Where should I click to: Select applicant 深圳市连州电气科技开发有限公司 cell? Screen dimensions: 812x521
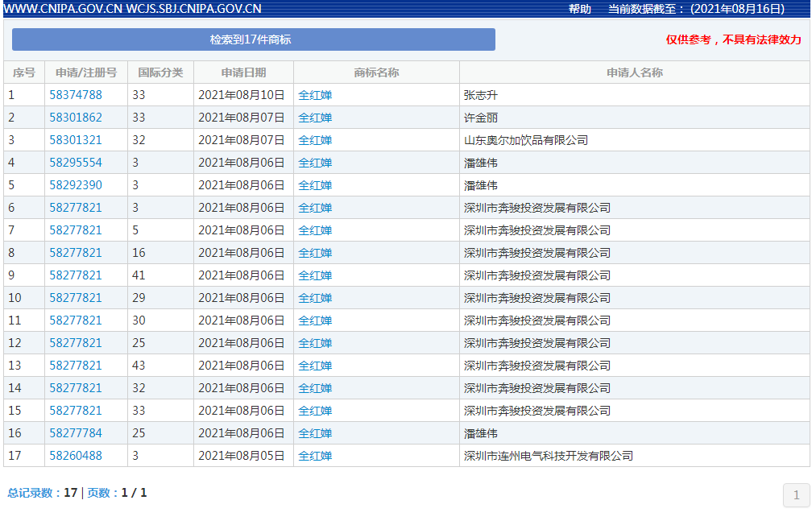(549, 456)
